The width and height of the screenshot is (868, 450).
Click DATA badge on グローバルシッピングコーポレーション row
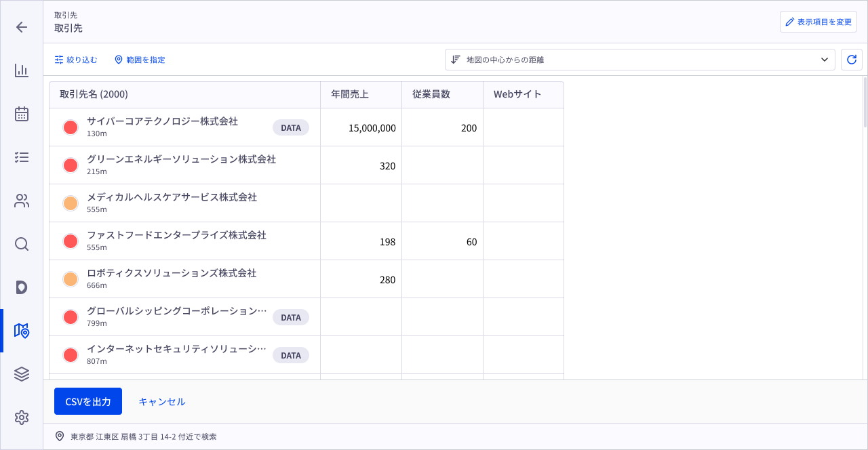(291, 317)
